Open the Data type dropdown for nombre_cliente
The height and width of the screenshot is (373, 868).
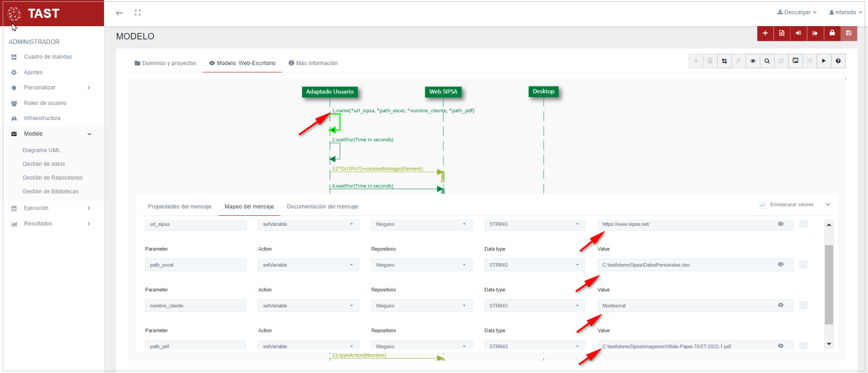pos(534,306)
